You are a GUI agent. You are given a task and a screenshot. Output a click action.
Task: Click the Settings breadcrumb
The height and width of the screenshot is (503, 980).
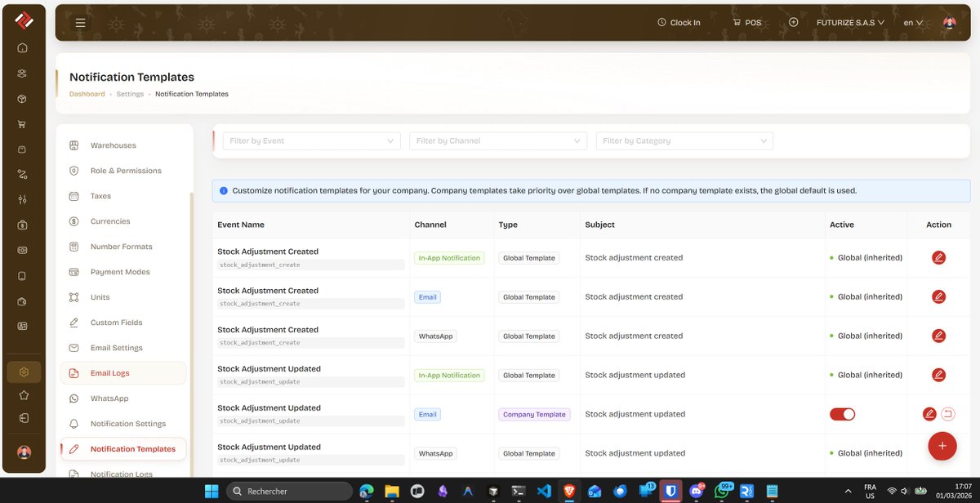point(130,94)
